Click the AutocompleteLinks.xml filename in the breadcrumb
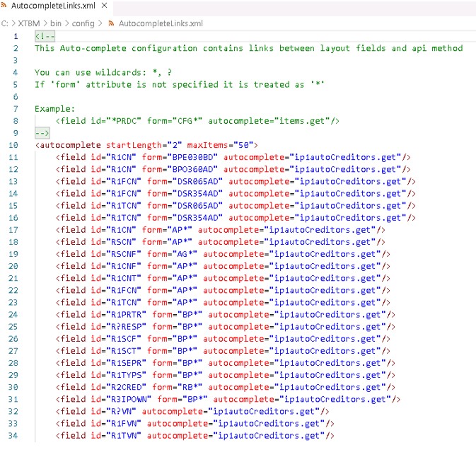The width and height of the screenshot is (476, 450). [x=161, y=23]
